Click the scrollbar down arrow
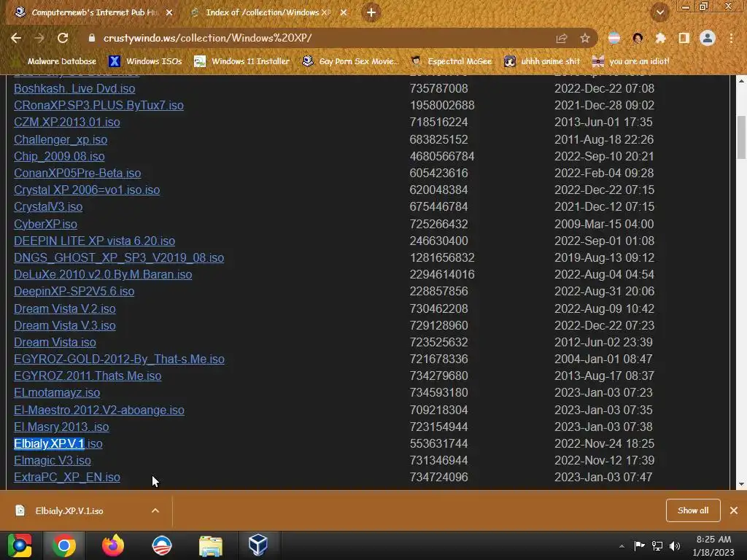This screenshot has height=560, width=747. 741,484
